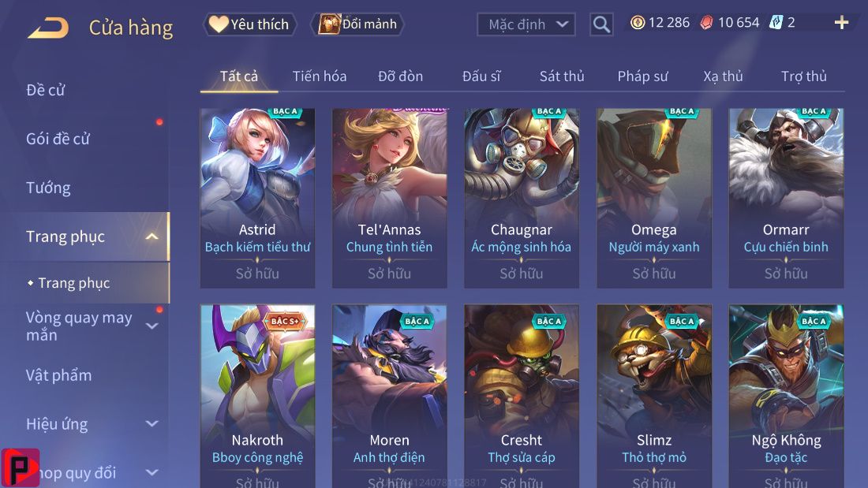The image size is (868, 488).
Task: Tap the red ruby currency icon
Action: (706, 22)
